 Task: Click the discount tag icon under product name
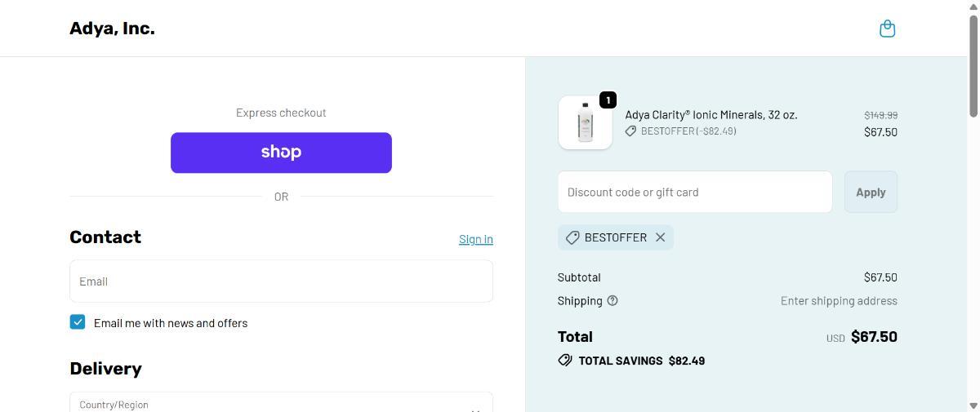(630, 131)
